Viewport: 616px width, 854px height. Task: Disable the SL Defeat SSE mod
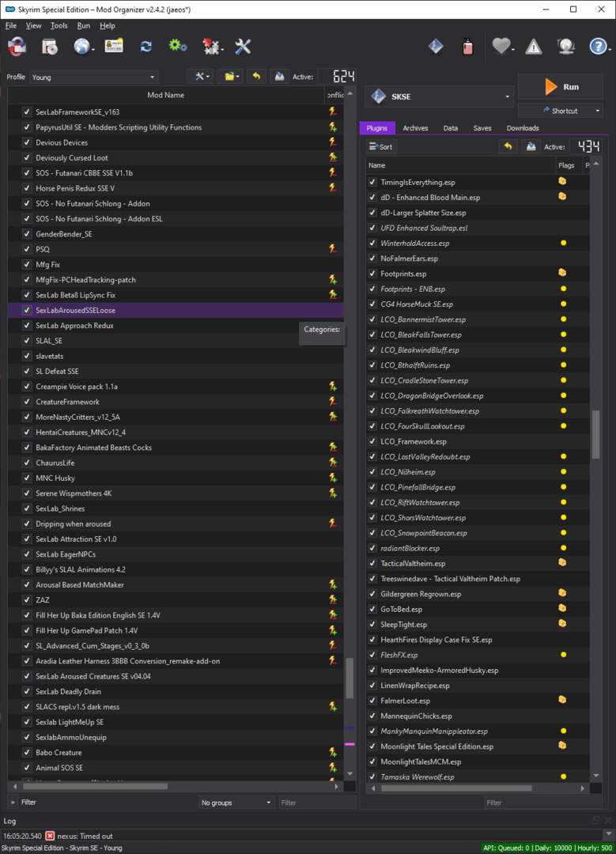(x=27, y=371)
